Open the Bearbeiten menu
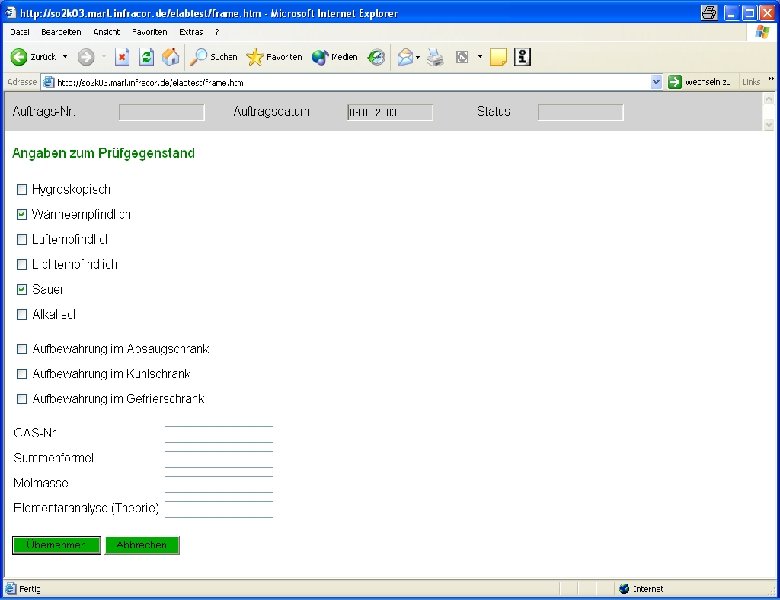The height and width of the screenshot is (600, 780). coord(61,32)
